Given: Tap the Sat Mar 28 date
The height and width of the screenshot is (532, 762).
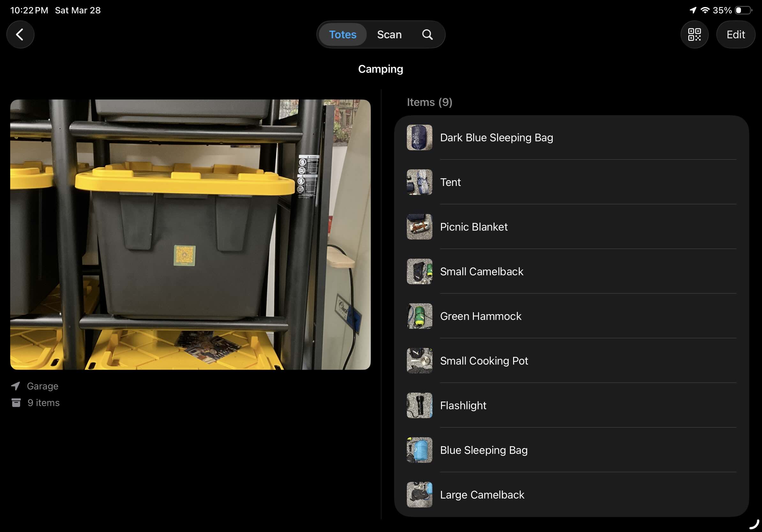Looking at the screenshot, I should [78, 10].
